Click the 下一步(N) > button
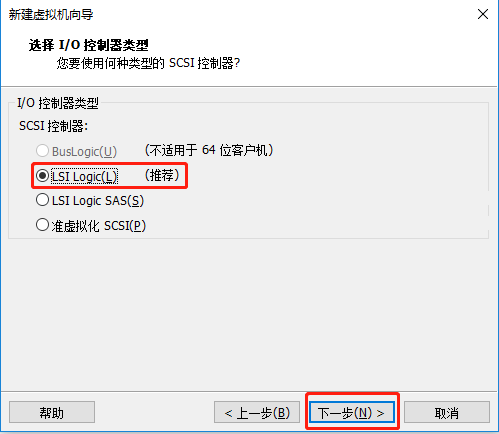The width and height of the screenshot is (499, 434). [x=352, y=413]
